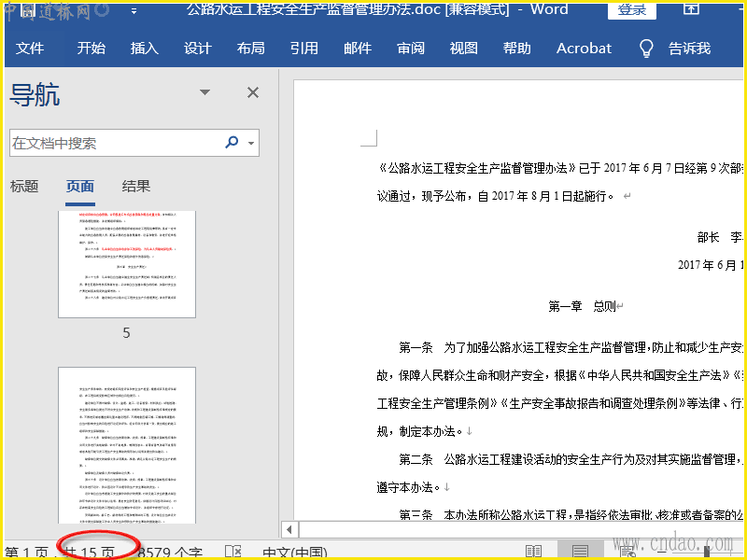Close the navigation pane
This screenshot has width=747, height=560.
tap(253, 92)
